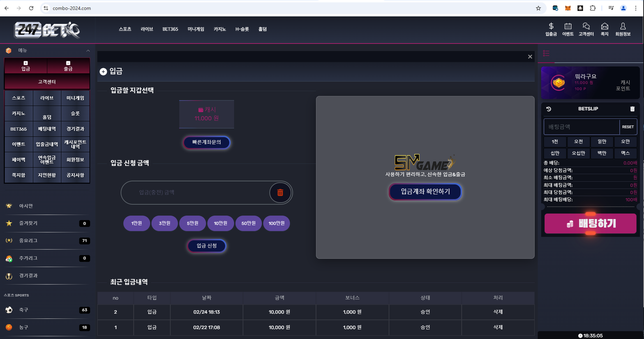644x339 pixels.
Task: Click the list icon above wallet panel
Action: coord(546,53)
